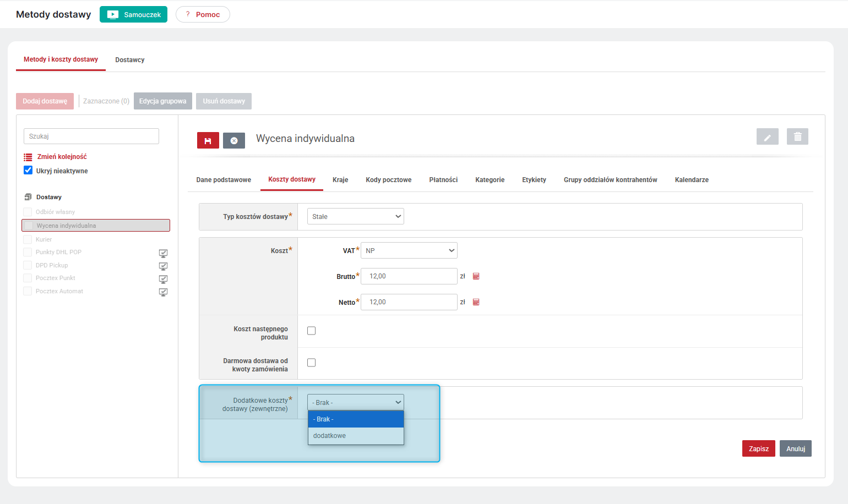Open the Pomoc help button
The image size is (848, 504).
203,14
